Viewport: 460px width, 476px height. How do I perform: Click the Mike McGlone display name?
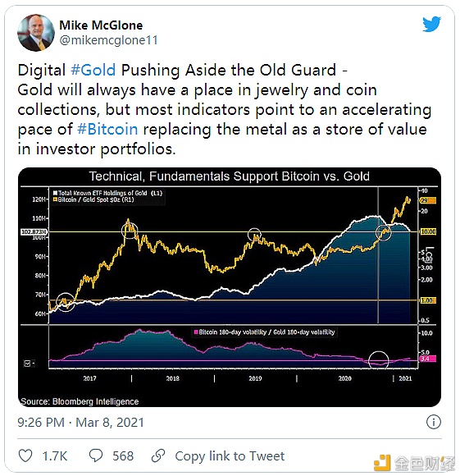click(101, 25)
